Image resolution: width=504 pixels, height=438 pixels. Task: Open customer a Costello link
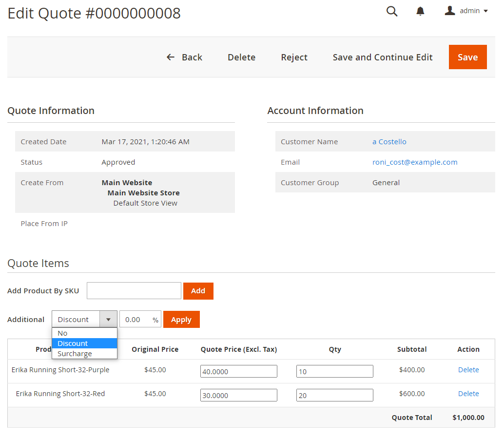pos(389,142)
